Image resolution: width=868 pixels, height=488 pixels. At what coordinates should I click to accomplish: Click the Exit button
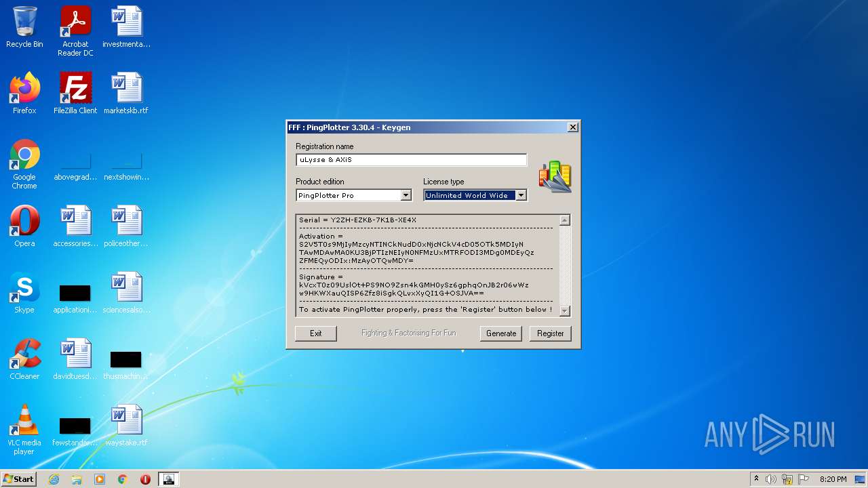tap(316, 333)
